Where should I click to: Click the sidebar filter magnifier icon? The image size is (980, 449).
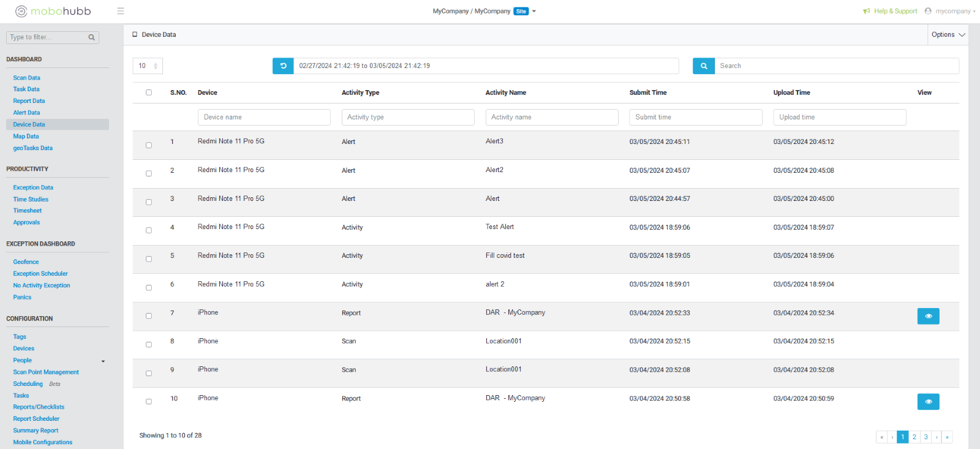[x=91, y=37]
